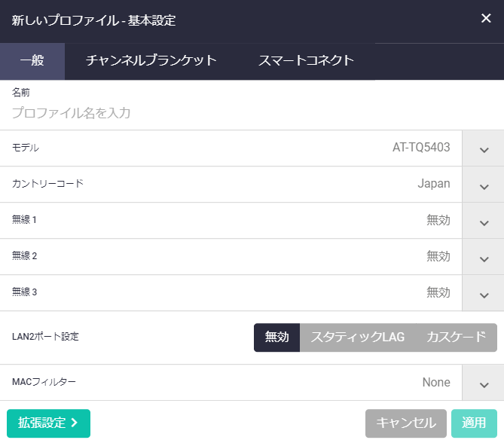Click the Japan country code value
Viewport: 504px width, 443px height.
(434, 185)
